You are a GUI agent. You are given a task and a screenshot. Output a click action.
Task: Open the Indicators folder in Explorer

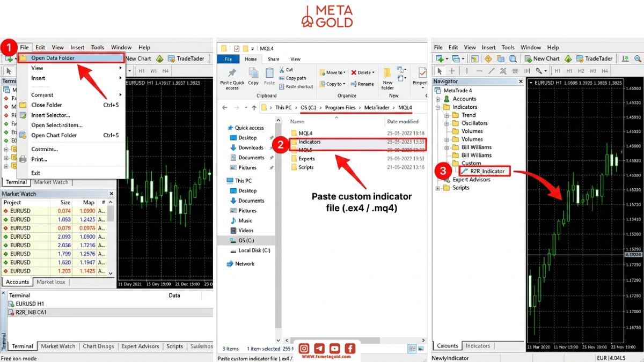310,142
